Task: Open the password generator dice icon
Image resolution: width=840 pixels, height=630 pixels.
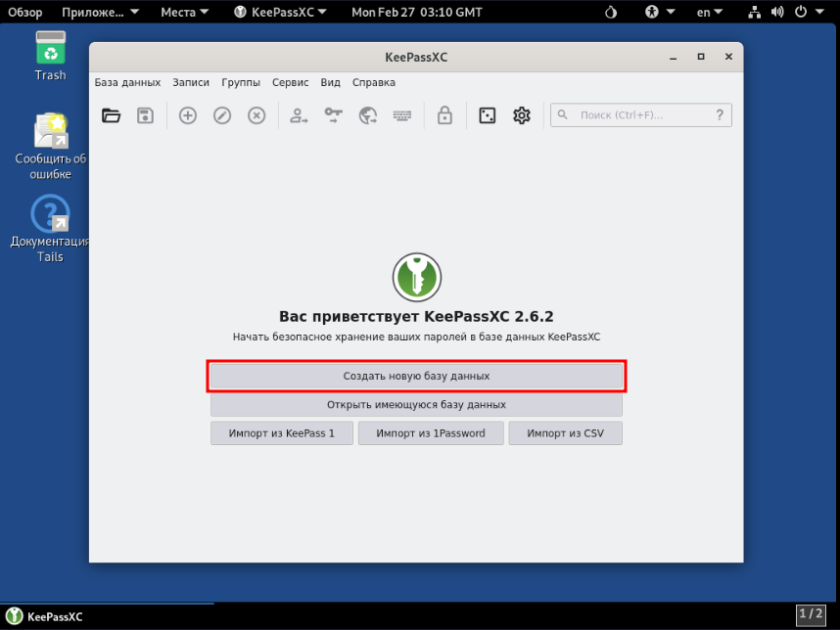Action: click(488, 115)
